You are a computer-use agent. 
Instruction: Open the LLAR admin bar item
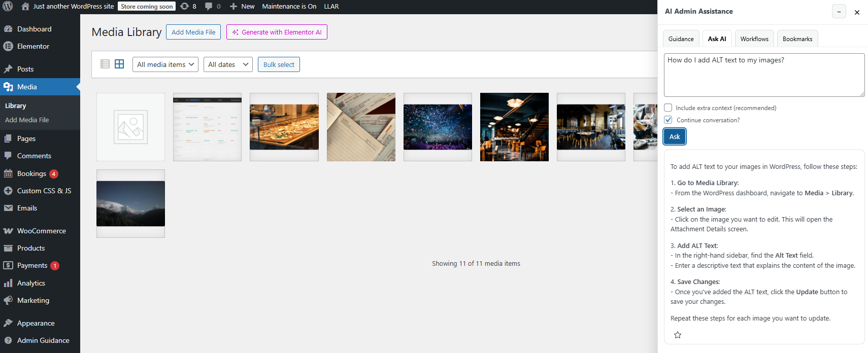click(331, 6)
